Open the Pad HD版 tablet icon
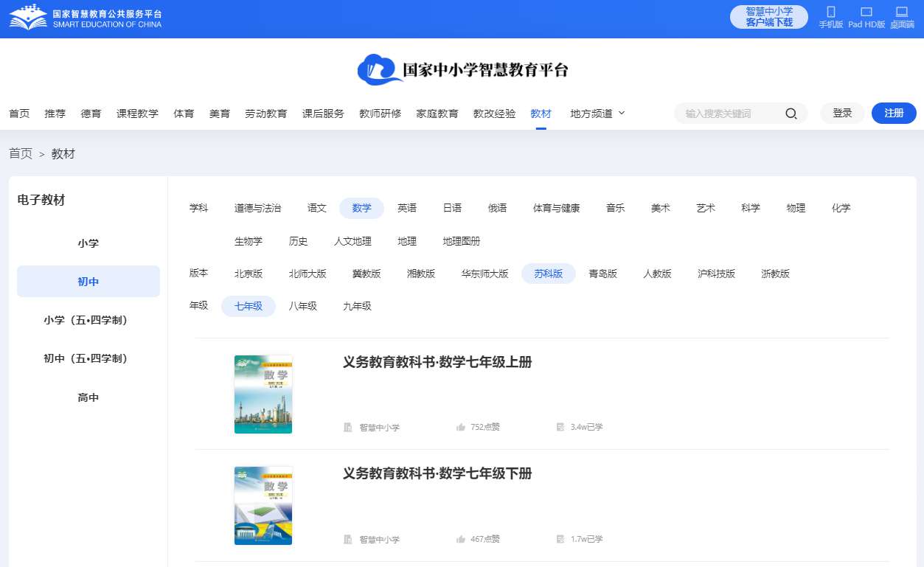The height and width of the screenshot is (567, 924). (866, 12)
